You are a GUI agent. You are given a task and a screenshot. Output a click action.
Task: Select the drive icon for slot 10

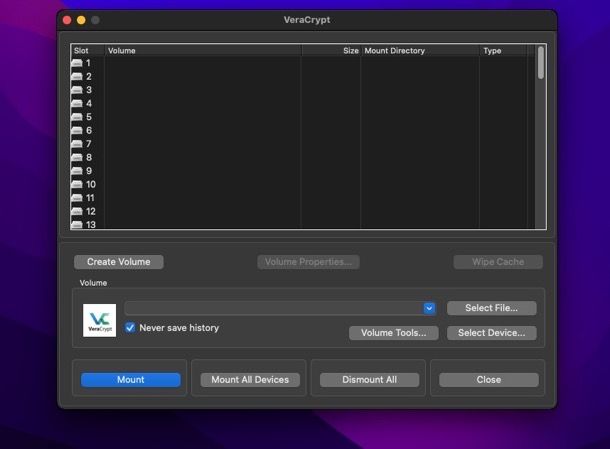coord(77,184)
